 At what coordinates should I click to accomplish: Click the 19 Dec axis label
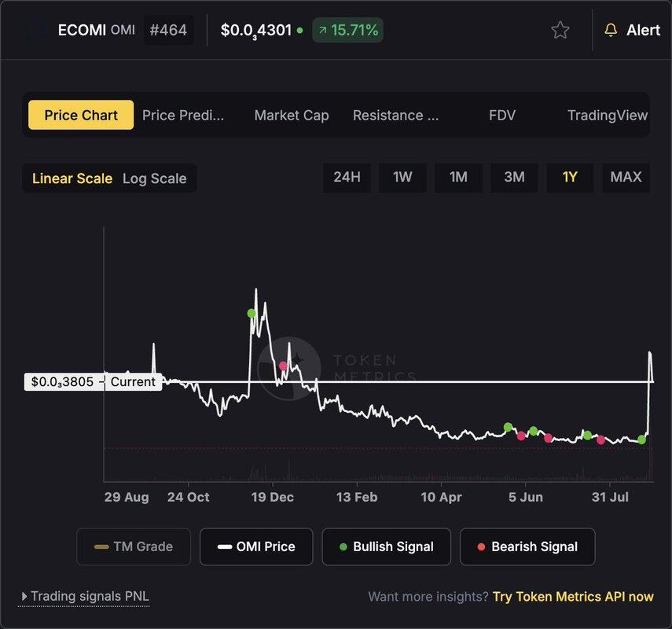coord(272,497)
